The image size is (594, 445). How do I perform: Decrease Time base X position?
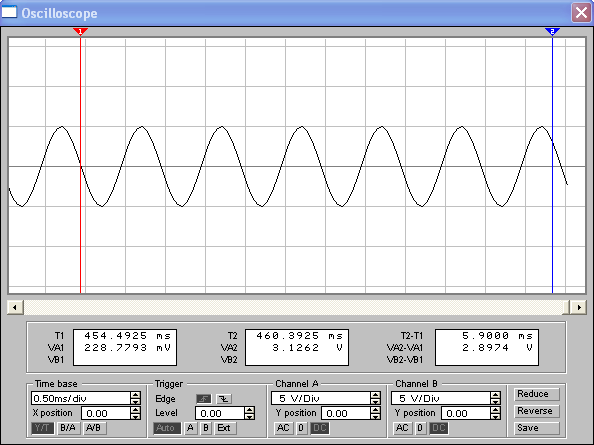[135, 416]
